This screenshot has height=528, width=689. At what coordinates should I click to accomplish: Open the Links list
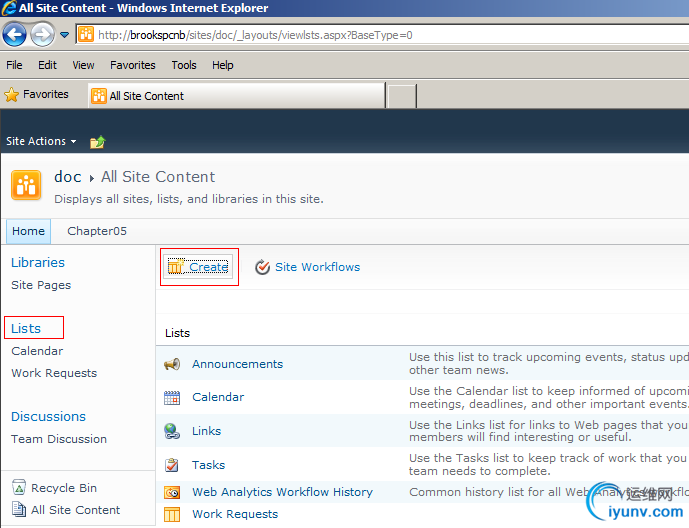pyautogui.click(x=207, y=431)
